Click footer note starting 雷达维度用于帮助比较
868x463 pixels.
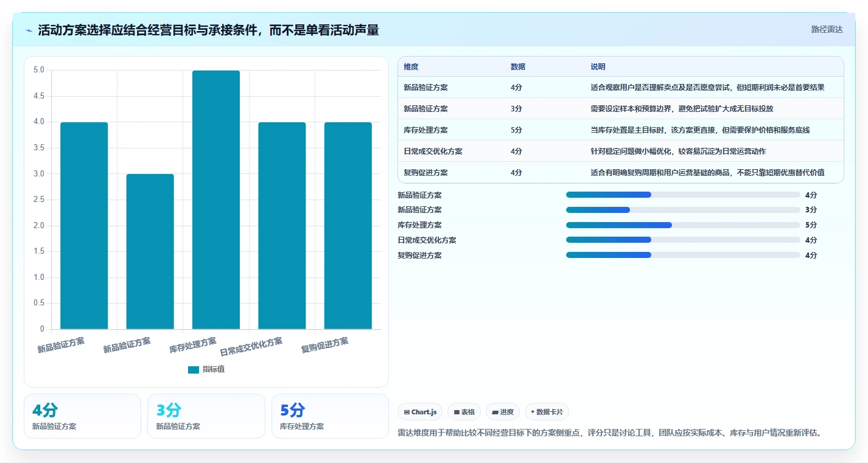(x=610, y=433)
